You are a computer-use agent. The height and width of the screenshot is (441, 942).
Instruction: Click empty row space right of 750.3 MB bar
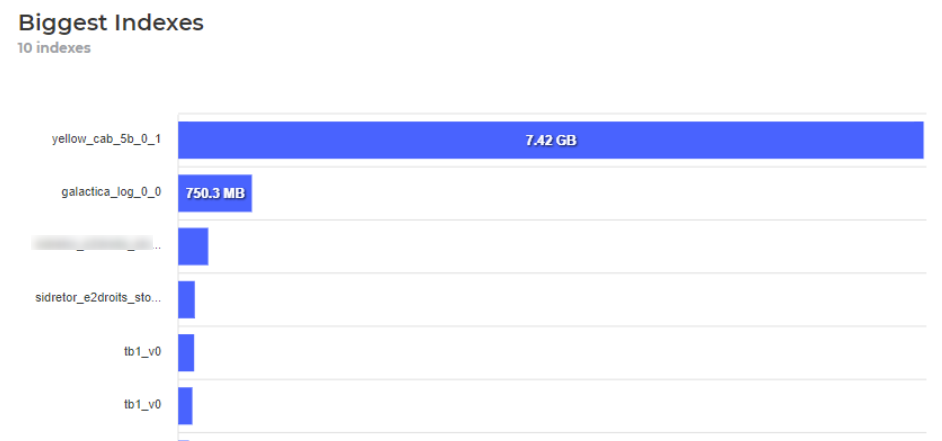click(580, 193)
